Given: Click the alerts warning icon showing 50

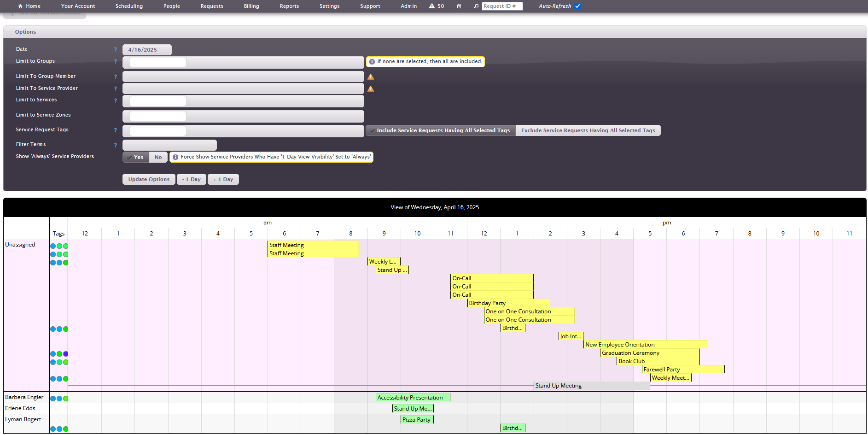Looking at the screenshot, I should coord(432,6).
